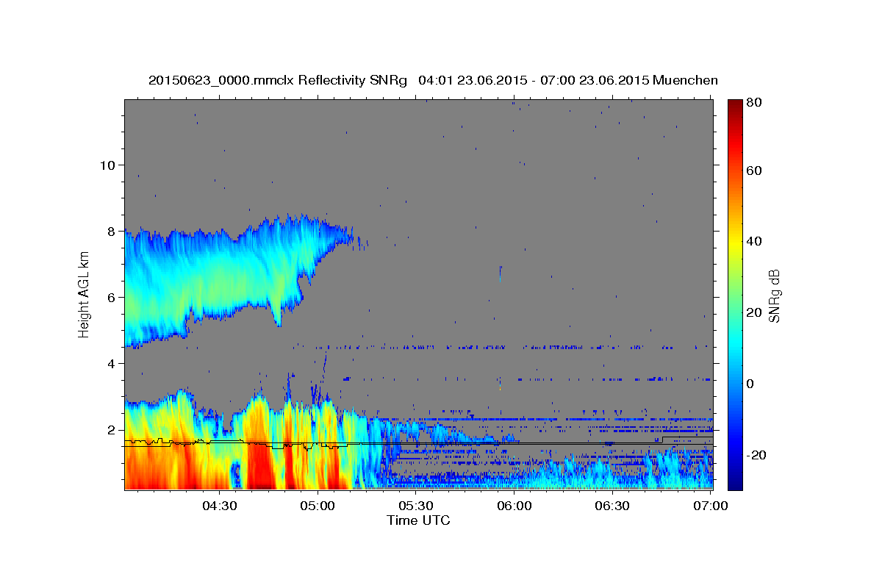Click the dark red top of the colorbar

pyautogui.click(x=735, y=105)
